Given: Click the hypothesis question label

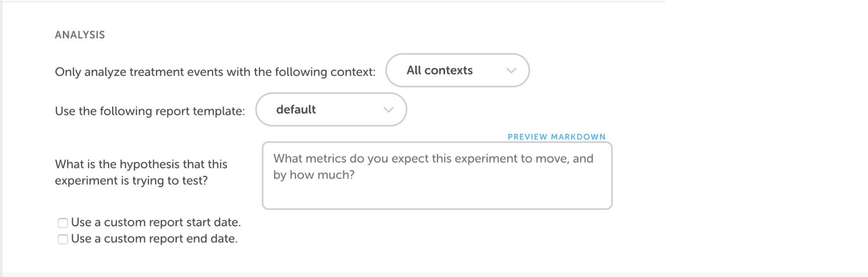Looking at the screenshot, I should tap(141, 172).
